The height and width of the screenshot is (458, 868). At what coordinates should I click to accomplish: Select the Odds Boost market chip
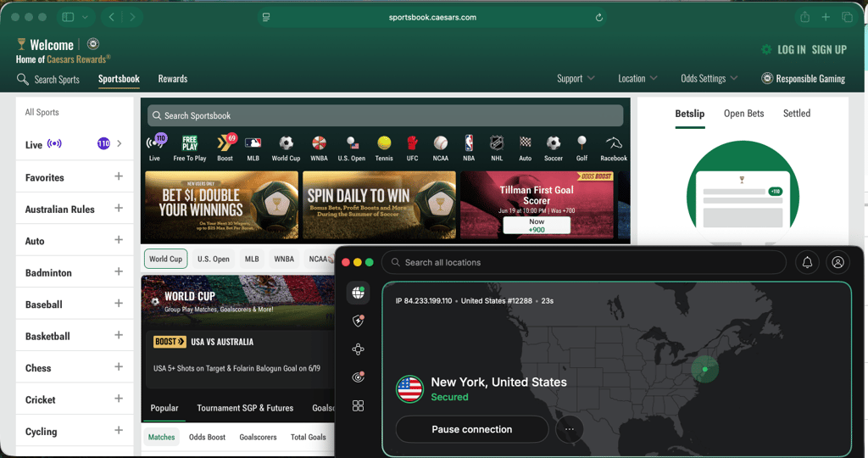207,437
